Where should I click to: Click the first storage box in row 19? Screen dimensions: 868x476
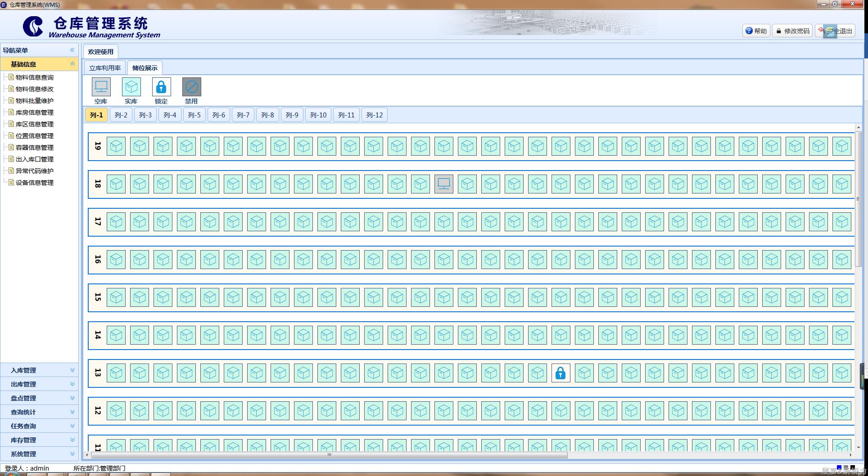116,146
